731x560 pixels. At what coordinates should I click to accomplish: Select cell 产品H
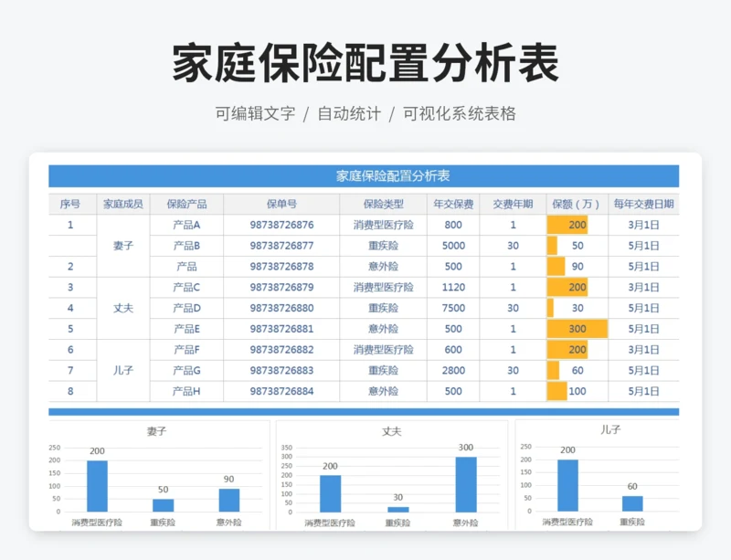click(186, 391)
